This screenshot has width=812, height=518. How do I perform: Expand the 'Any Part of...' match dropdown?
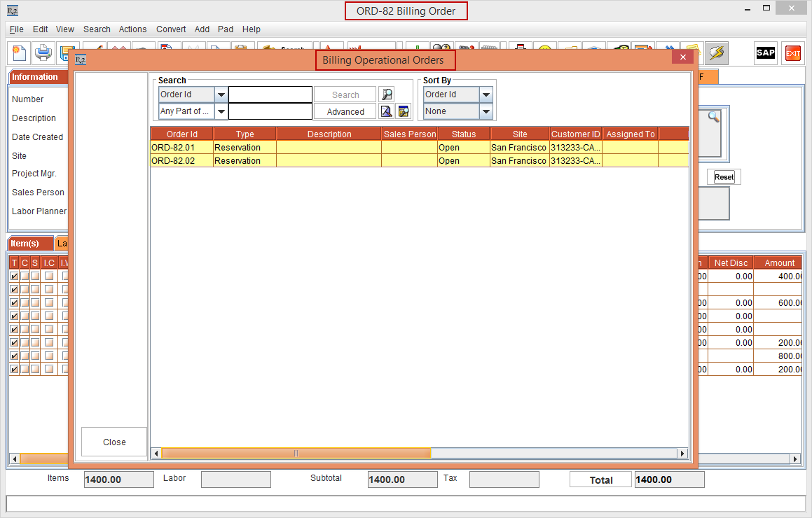(x=221, y=111)
